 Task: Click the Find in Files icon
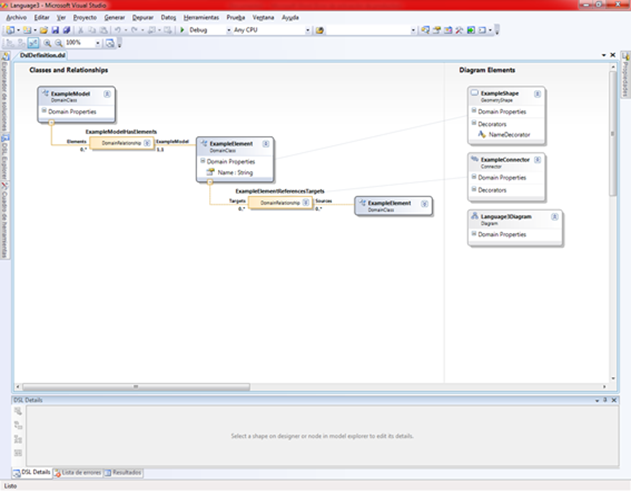click(x=320, y=30)
